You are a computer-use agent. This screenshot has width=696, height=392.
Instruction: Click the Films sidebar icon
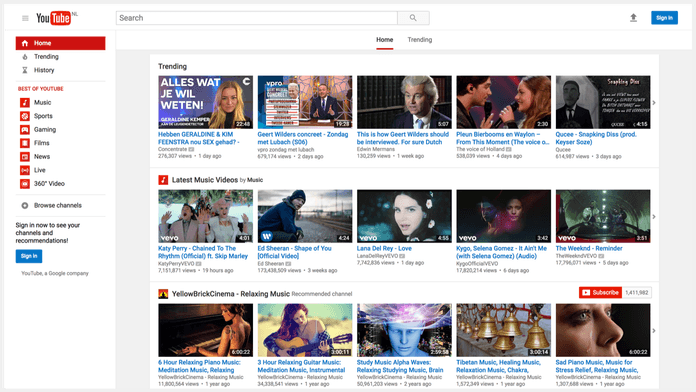pyautogui.click(x=25, y=143)
